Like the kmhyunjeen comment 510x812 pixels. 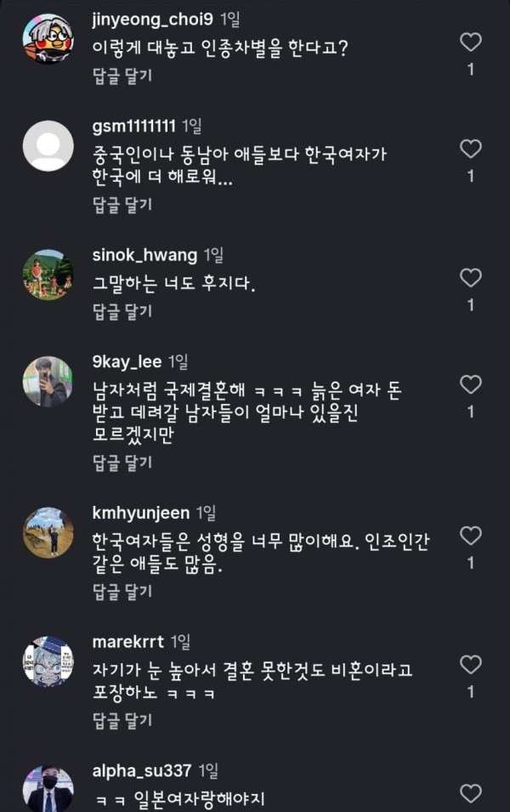click(x=471, y=536)
